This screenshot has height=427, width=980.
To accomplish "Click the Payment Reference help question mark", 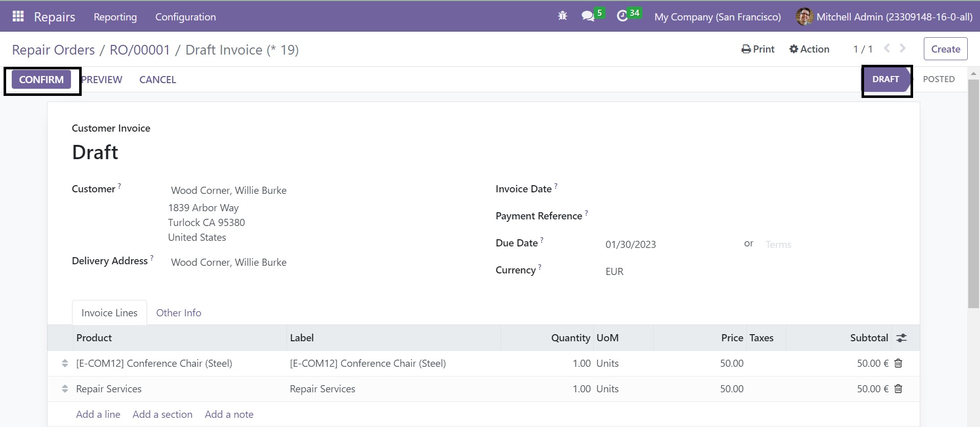I will click(x=586, y=213).
